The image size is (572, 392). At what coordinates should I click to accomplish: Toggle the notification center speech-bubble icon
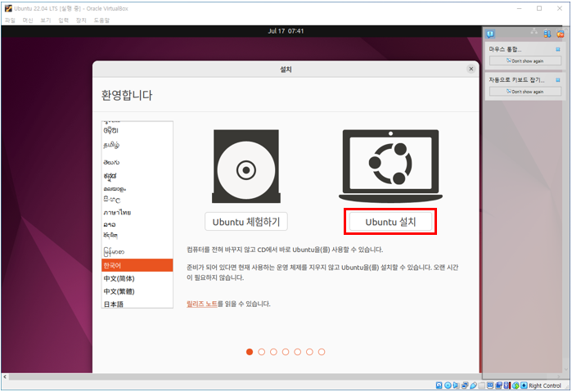[x=490, y=34]
